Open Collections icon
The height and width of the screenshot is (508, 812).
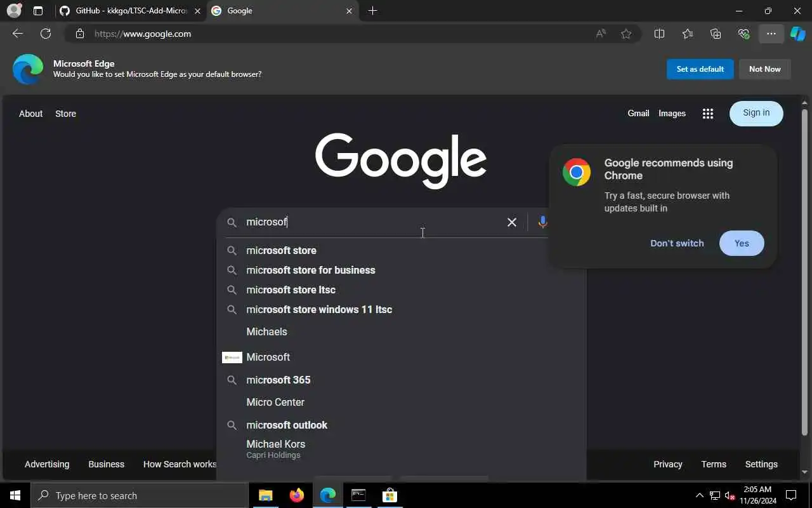tap(716, 34)
